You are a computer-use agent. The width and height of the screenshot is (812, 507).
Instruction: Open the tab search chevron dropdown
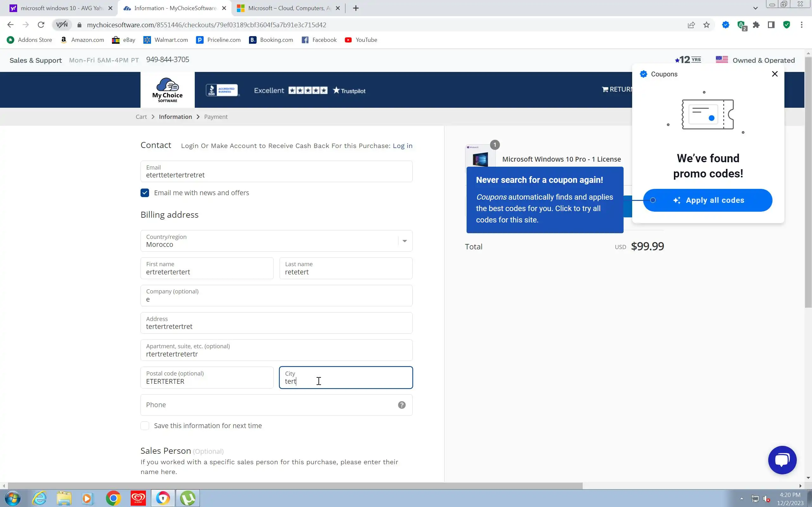755,8
